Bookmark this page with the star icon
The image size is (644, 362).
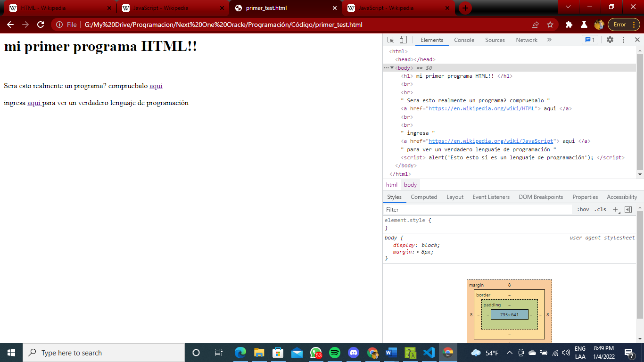pos(550,25)
